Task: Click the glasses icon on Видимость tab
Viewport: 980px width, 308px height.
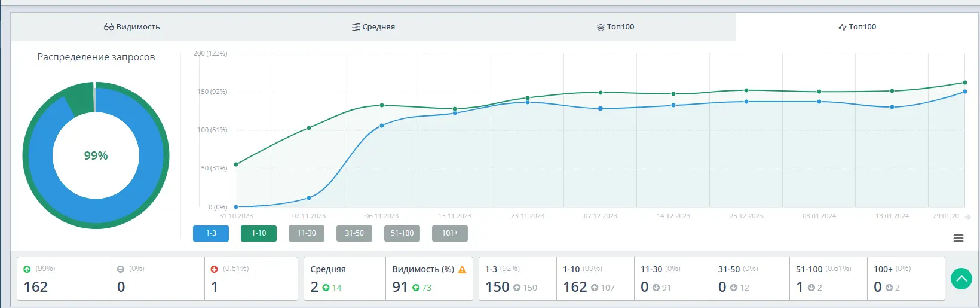Action: coord(109,27)
